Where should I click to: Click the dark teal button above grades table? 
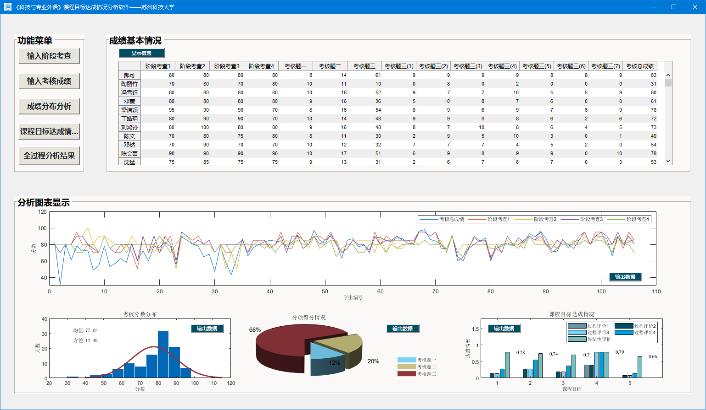pos(136,54)
